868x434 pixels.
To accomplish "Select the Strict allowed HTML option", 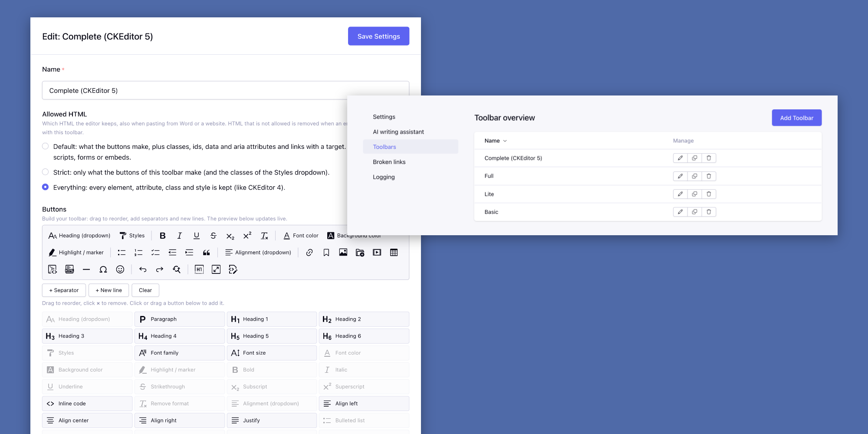I will tap(45, 172).
